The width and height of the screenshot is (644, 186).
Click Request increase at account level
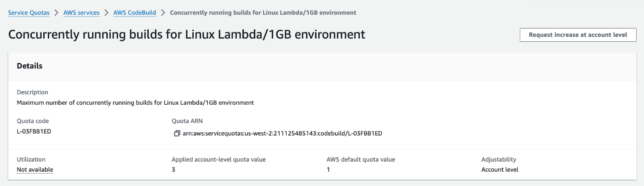[578, 35]
